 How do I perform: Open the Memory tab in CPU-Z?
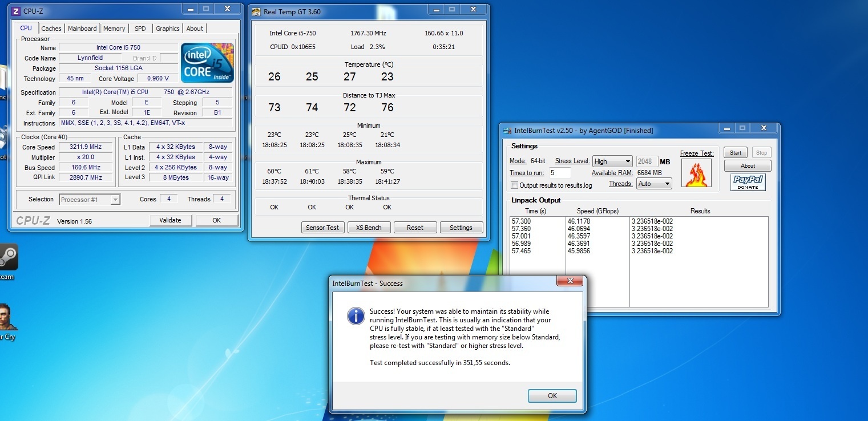[114, 29]
